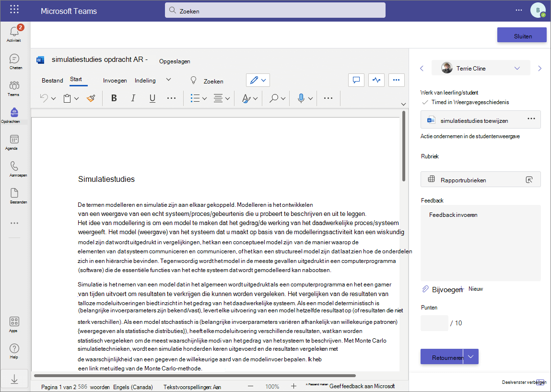
Task: Click the Punten score input field
Action: coord(434,323)
